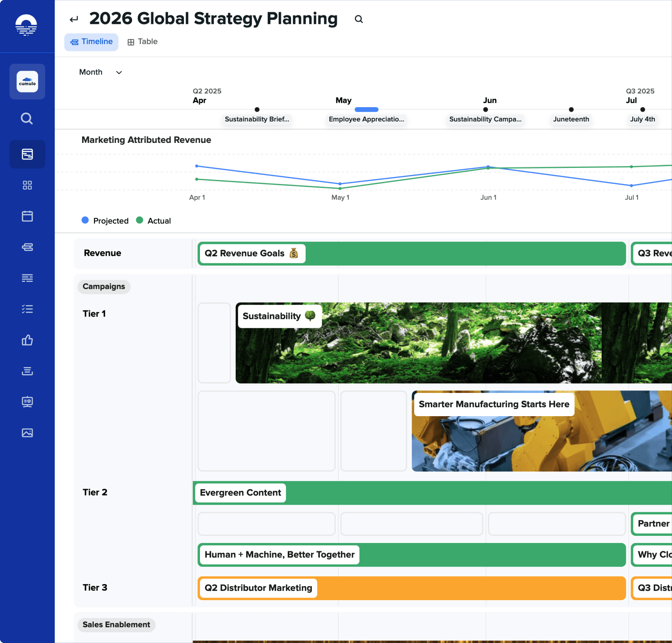Click the back arrow next to the title
672x643 pixels.
(74, 19)
